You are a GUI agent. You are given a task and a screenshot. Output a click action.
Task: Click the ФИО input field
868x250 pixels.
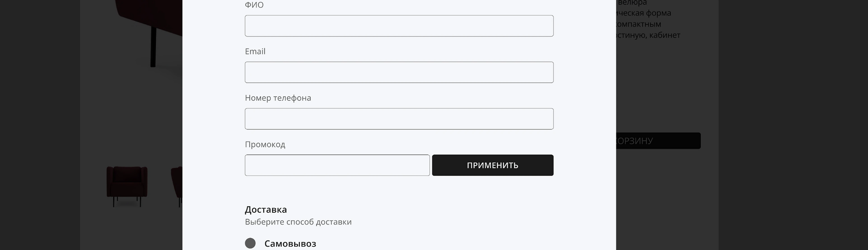pos(399,26)
